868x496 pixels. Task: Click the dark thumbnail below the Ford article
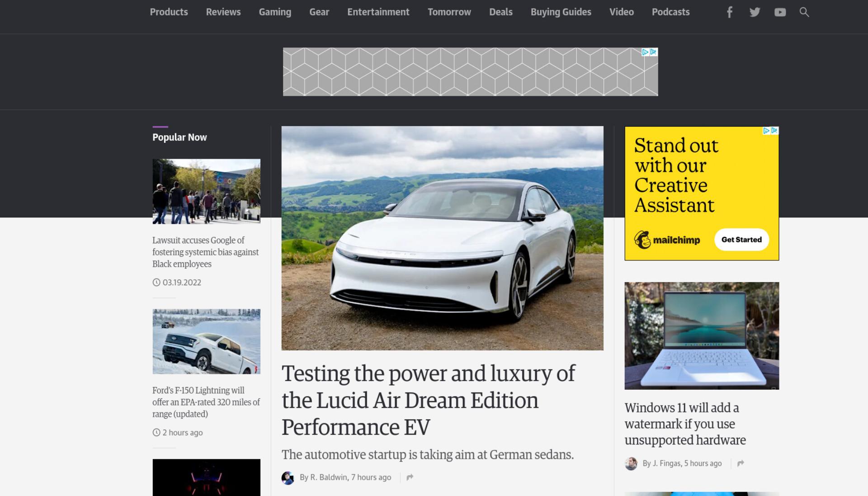(206, 477)
